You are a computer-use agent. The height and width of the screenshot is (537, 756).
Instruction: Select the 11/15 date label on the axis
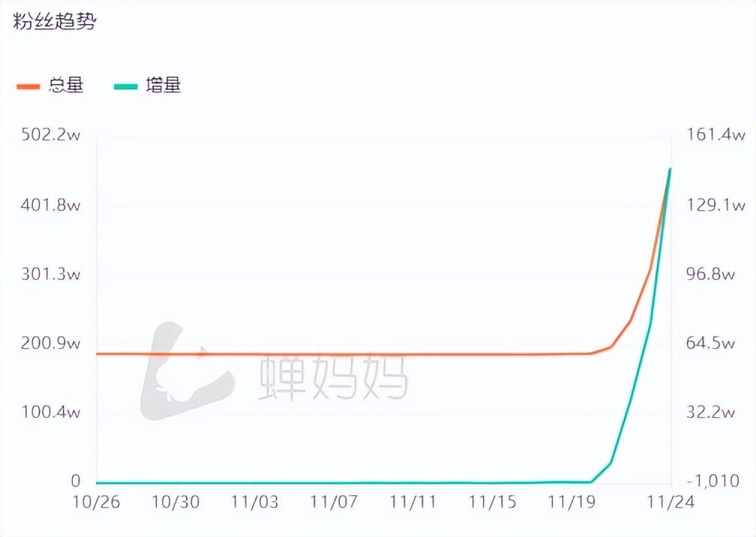pyautogui.click(x=492, y=502)
